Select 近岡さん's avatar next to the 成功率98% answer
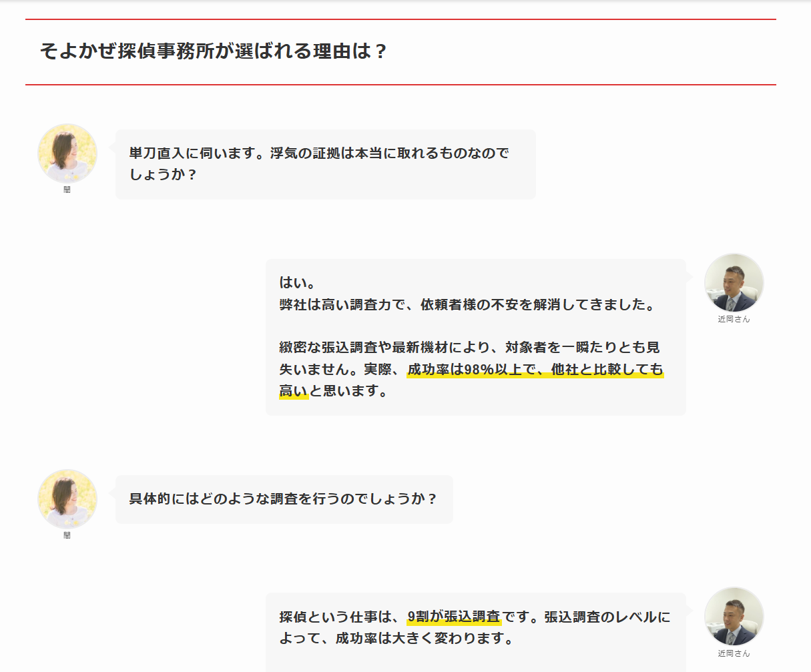Viewport: 811px width, 672px height. point(734,283)
